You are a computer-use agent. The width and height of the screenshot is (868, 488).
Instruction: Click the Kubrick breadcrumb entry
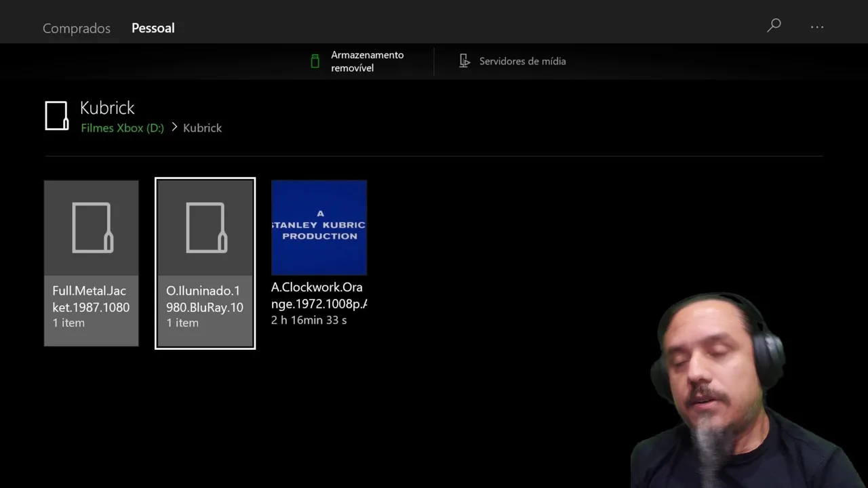click(x=202, y=127)
